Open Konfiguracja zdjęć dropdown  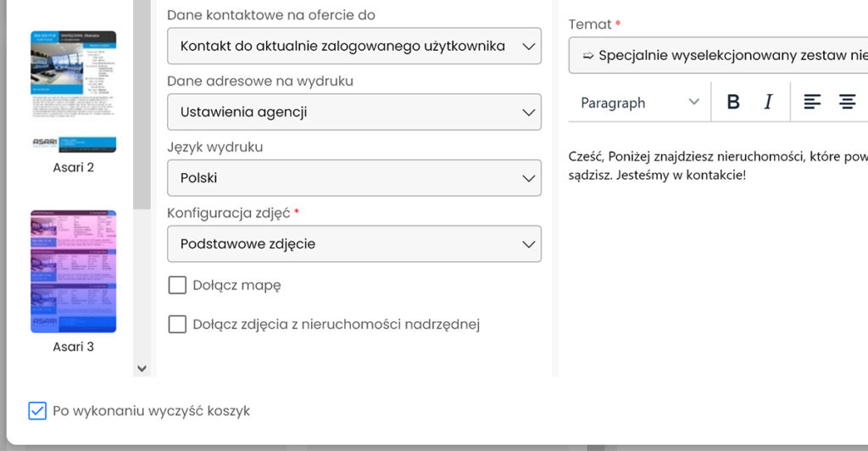click(354, 243)
